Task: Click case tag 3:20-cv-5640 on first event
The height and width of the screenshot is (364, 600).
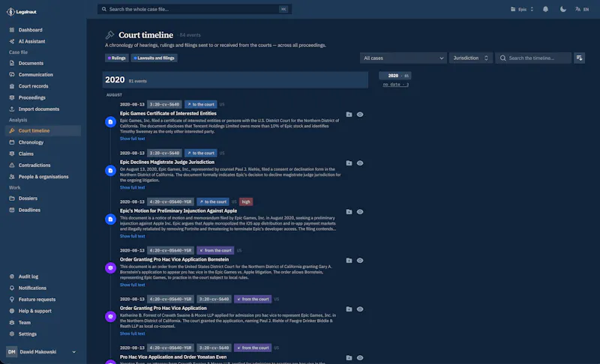Action: click(x=164, y=104)
